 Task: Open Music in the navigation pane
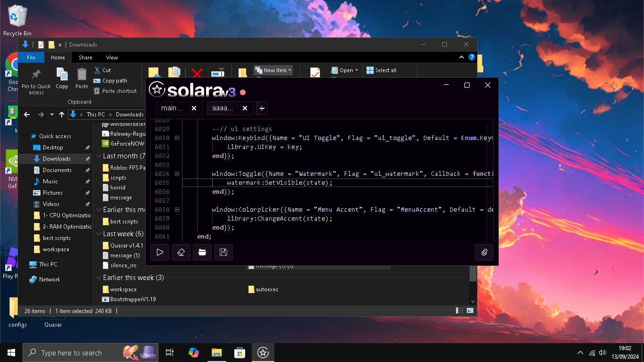[x=50, y=181]
